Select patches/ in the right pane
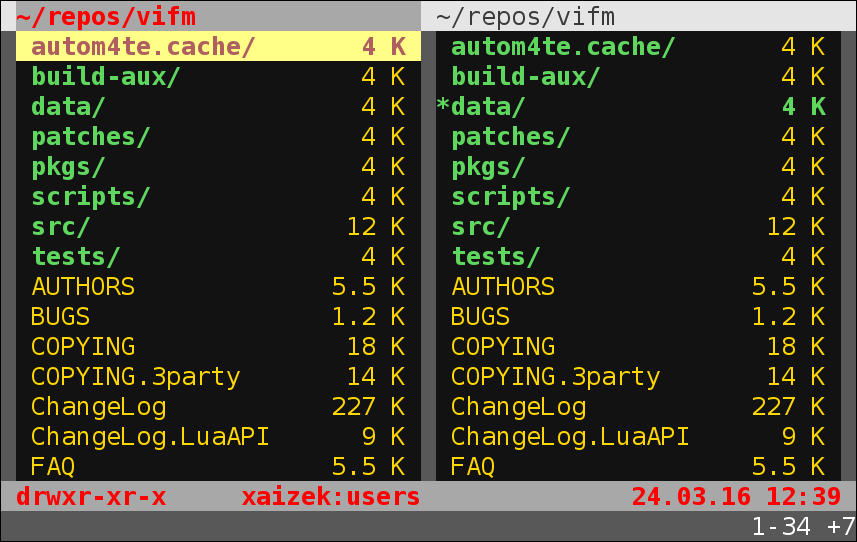Image resolution: width=857 pixels, height=542 pixels. 638,136
